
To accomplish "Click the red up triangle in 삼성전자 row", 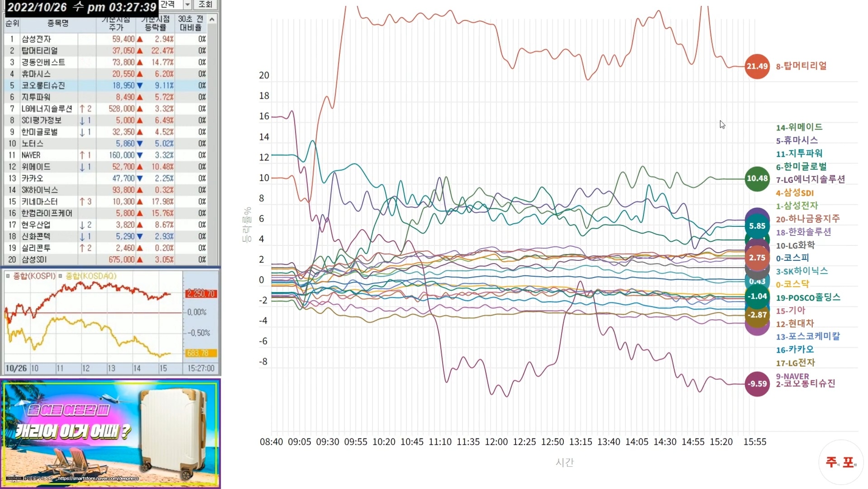I will 140,39.
